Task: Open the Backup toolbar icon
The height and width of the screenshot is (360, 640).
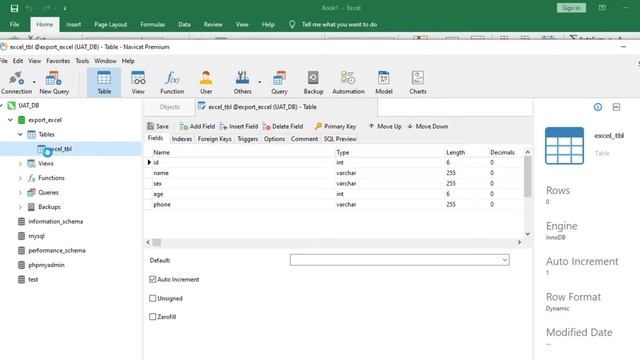Action: (313, 82)
